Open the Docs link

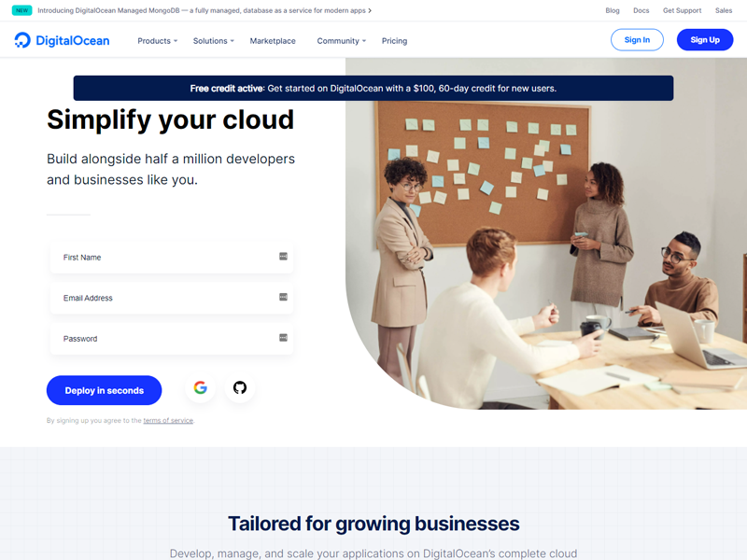(641, 10)
